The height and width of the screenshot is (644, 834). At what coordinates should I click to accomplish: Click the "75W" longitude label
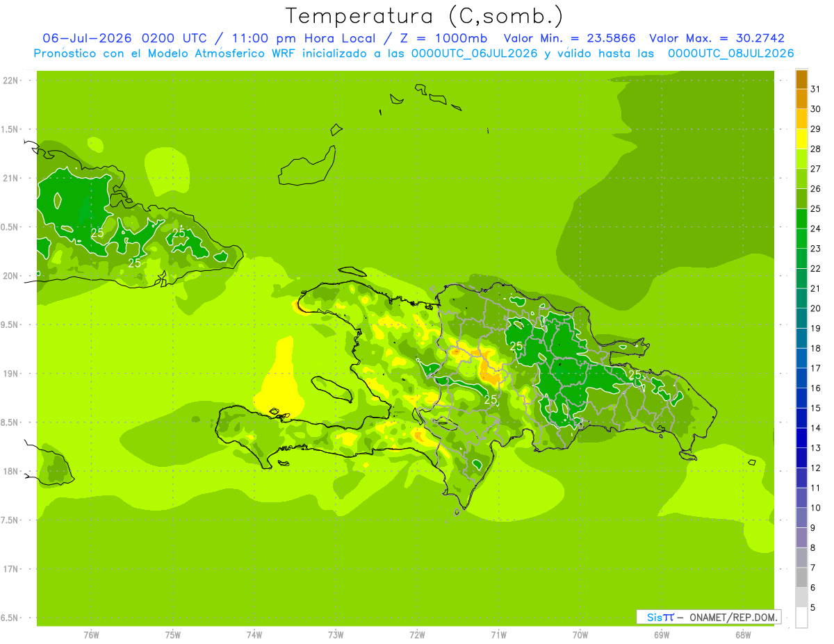(173, 635)
